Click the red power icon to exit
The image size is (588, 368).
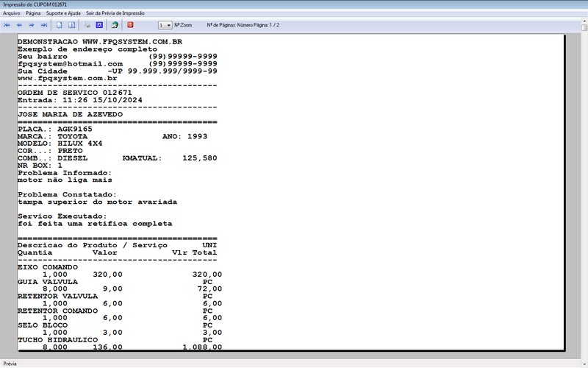point(130,24)
